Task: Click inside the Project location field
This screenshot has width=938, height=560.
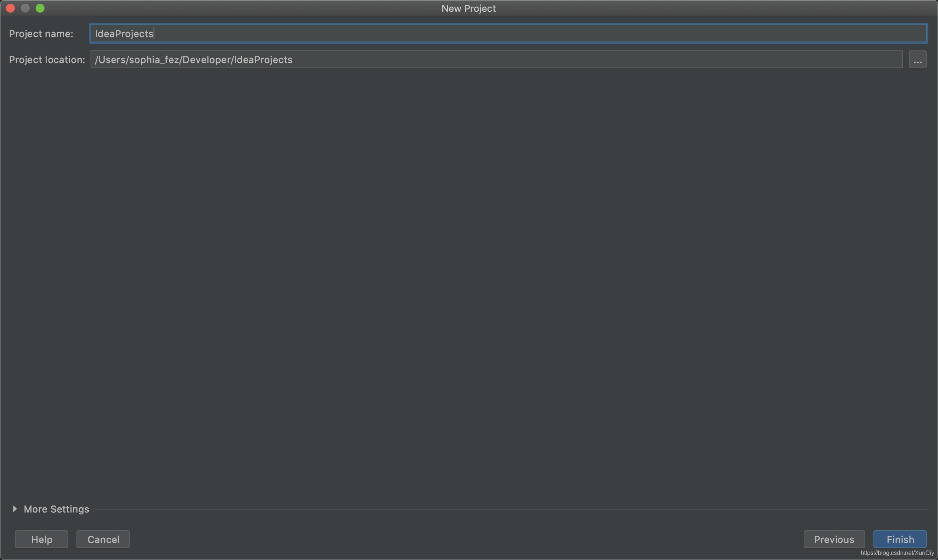Action: click(x=566, y=60)
